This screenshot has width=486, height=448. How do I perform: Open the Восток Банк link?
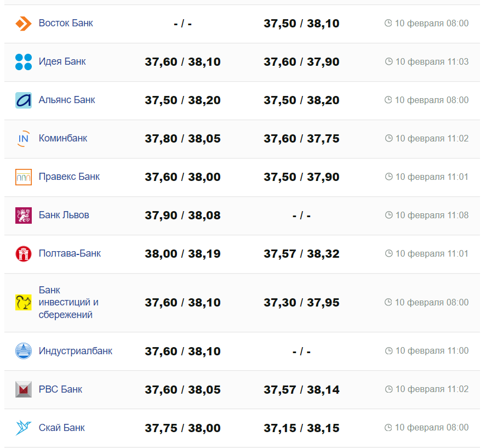(66, 23)
